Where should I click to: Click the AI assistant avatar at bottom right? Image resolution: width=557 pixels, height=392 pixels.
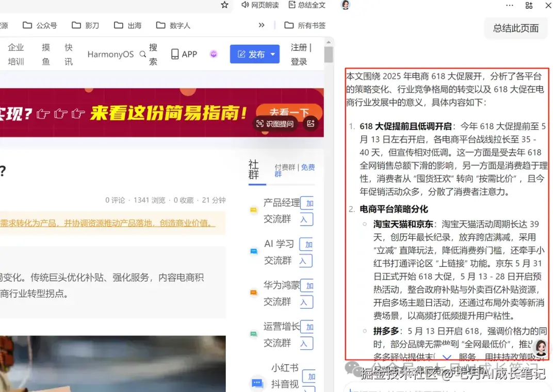pos(540,348)
